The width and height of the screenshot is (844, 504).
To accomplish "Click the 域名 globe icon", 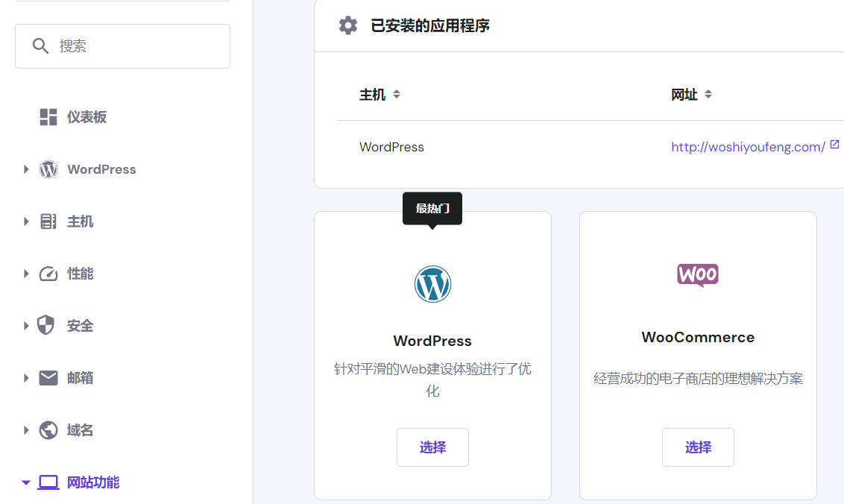I will 48,430.
